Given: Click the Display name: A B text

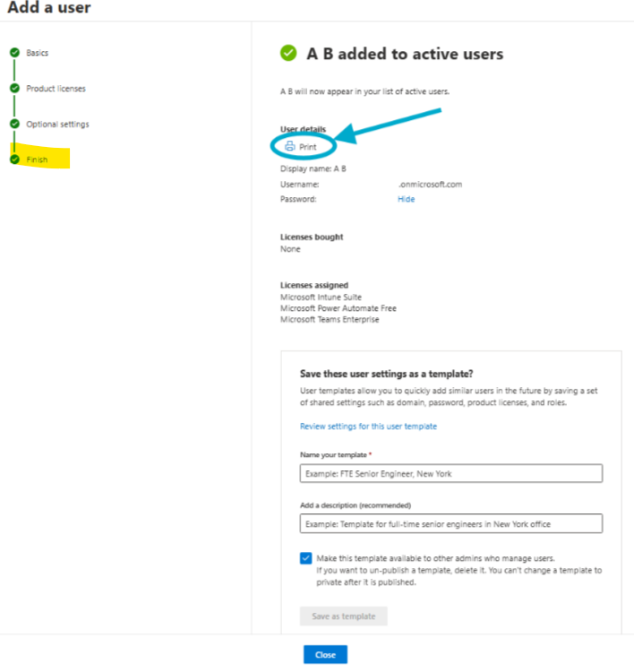Looking at the screenshot, I should pyautogui.click(x=313, y=168).
